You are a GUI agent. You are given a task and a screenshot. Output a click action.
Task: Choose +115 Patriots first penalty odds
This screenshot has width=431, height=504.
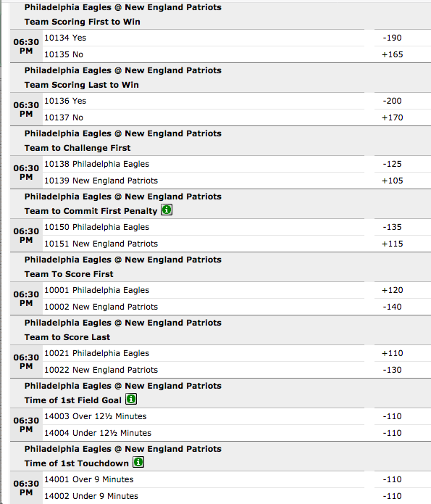[392, 244]
